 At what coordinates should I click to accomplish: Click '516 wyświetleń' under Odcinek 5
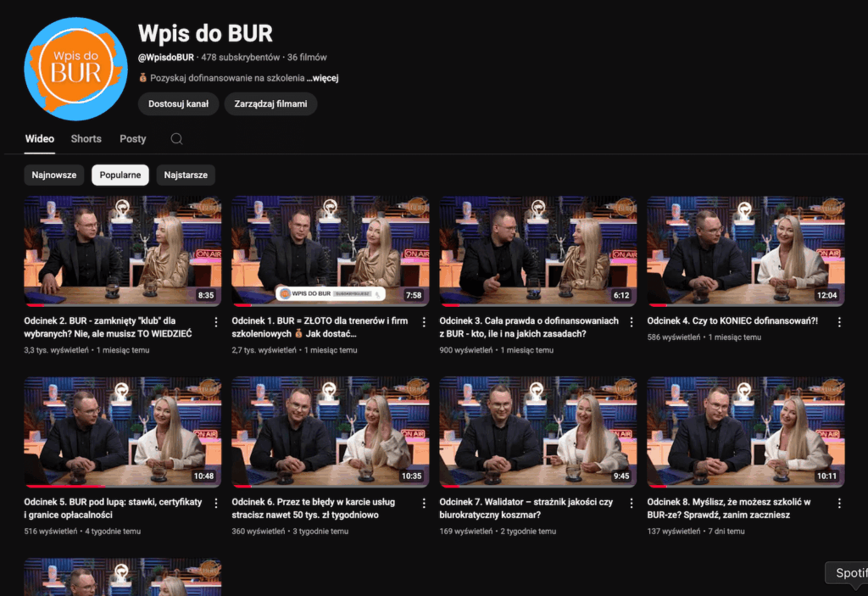(50, 532)
